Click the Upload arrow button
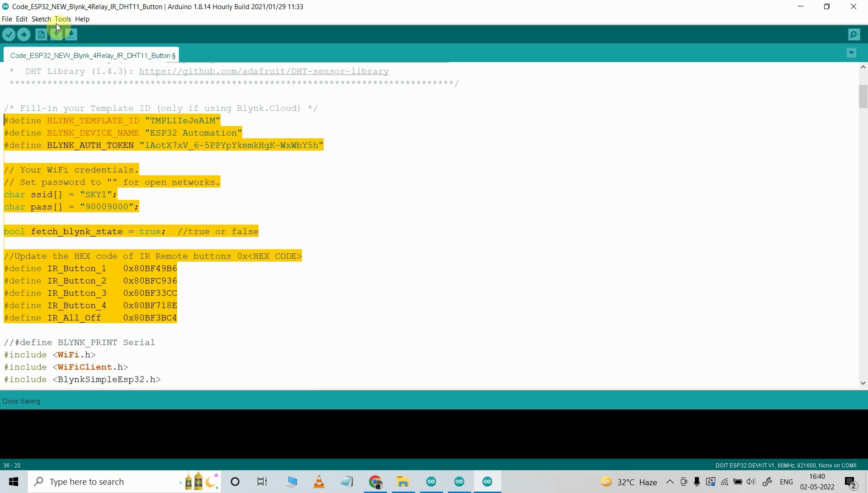The width and height of the screenshot is (868, 493). pos(24,34)
